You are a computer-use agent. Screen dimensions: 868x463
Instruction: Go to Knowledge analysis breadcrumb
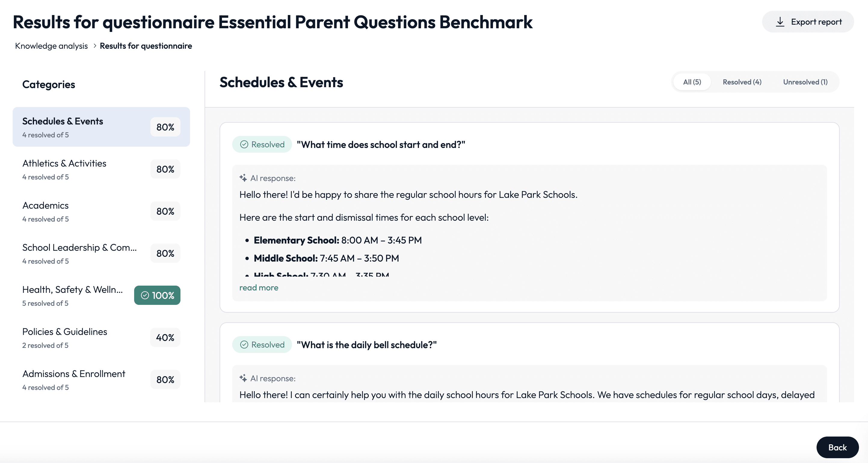[51, 46]
